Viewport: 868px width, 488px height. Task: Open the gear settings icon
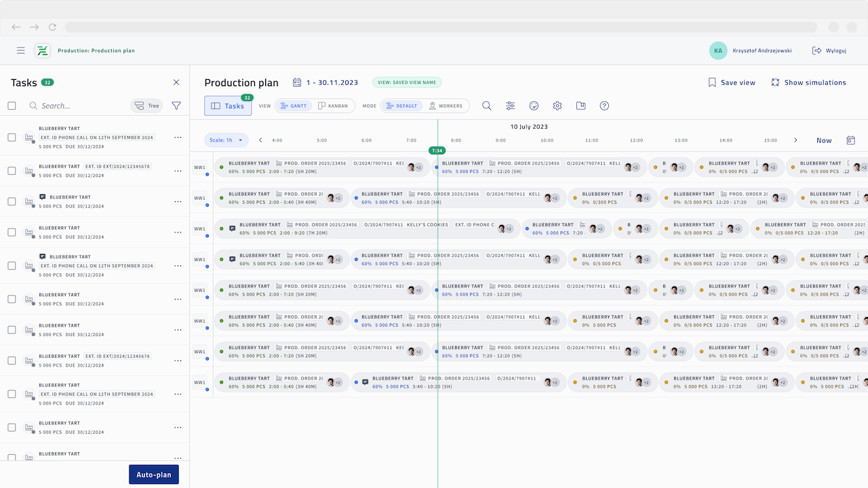[x=557, y=106]
